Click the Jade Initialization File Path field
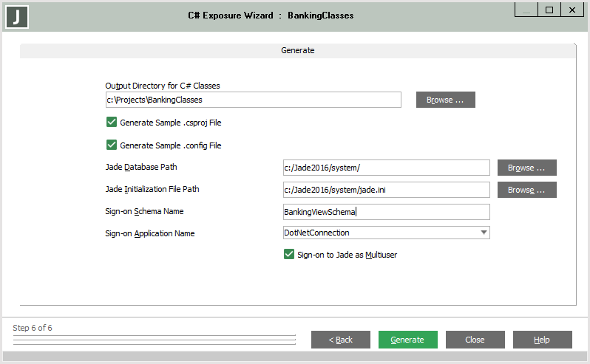 point(386,190)
